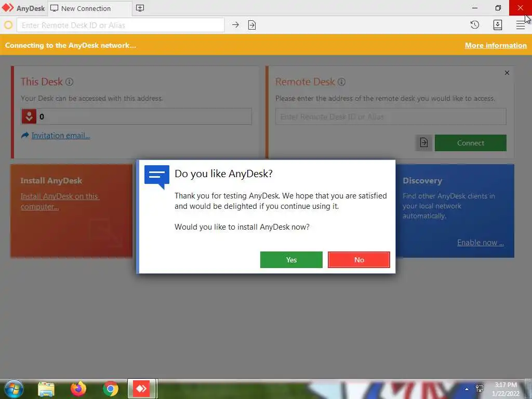Click the AnyDesk logo in the title bar
Viewport: 532px width, 399px height.
[8, 8]
